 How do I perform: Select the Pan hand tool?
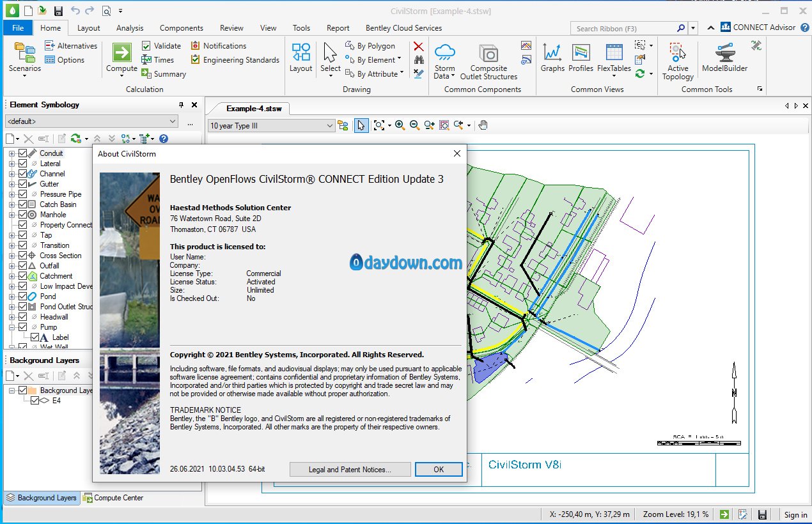pos(483,126)
